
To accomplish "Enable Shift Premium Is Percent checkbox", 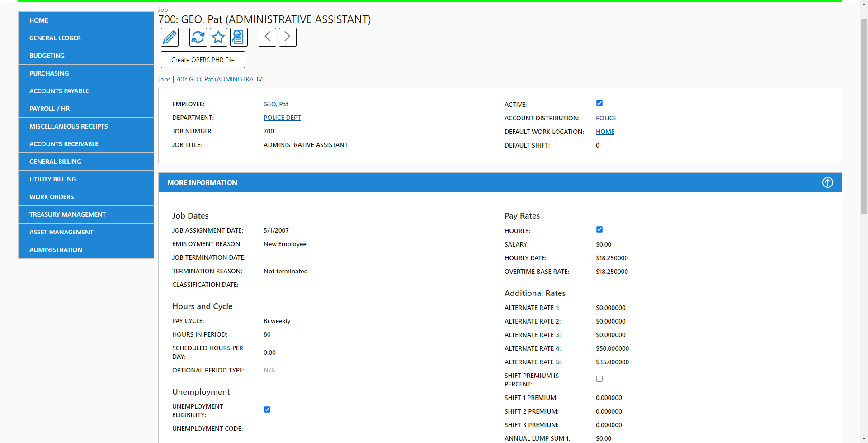I will pyautogui.click(x=599, y=379).
